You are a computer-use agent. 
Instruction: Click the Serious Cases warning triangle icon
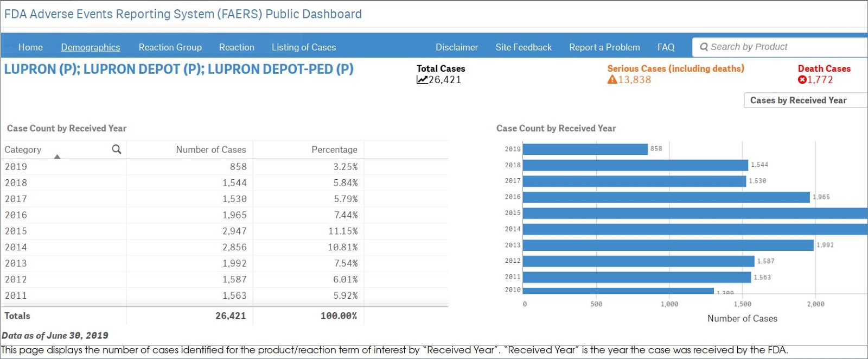click(612, 80)
